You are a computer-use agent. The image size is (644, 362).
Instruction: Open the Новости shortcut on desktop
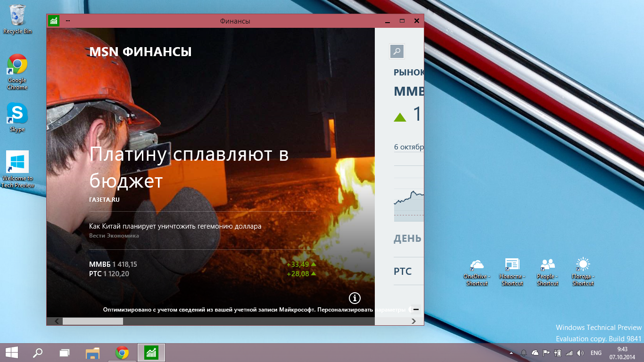pos(512,272)
